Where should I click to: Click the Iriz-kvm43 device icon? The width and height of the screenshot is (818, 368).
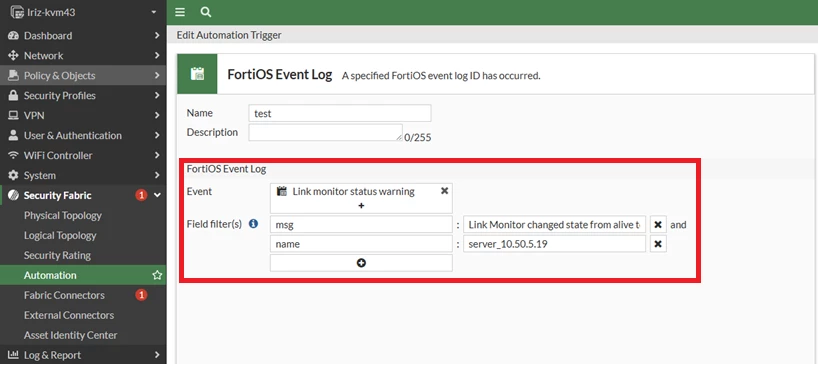point(17,12)
